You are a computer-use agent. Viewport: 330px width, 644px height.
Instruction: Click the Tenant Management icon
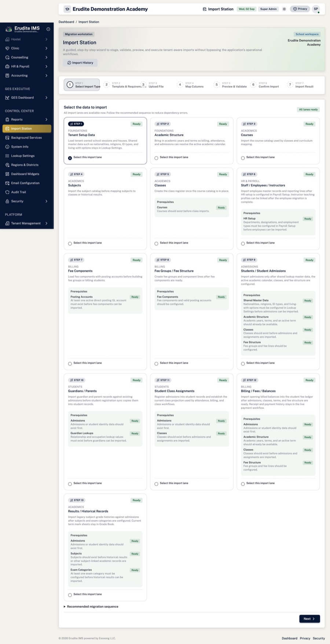[x=7, y=223]
